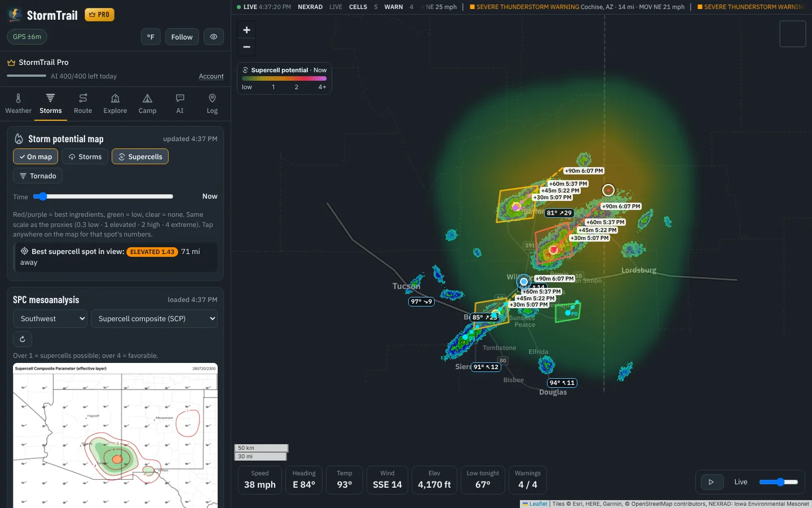The width and height of the screenshot is (812, 508).
Task: Click the +90m 6:07 PM top storm label
Action: point(584,171)
